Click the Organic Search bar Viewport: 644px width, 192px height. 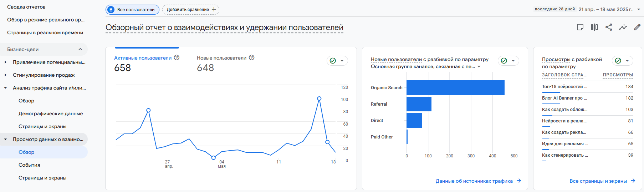[x=455, y=87]
